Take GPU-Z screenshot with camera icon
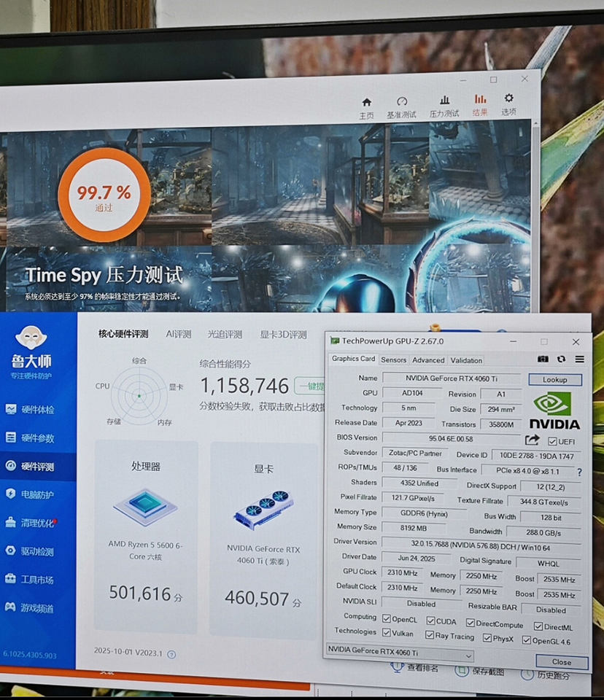The image size is (604, 700). pos(543,359)
